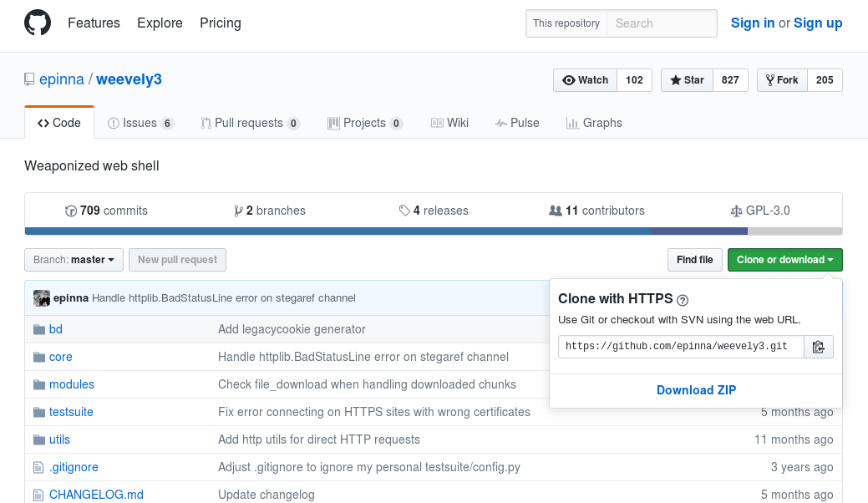The image size is (868, 503).
Task: Open the Pulse tab
Action: click(x=517, y=123)
